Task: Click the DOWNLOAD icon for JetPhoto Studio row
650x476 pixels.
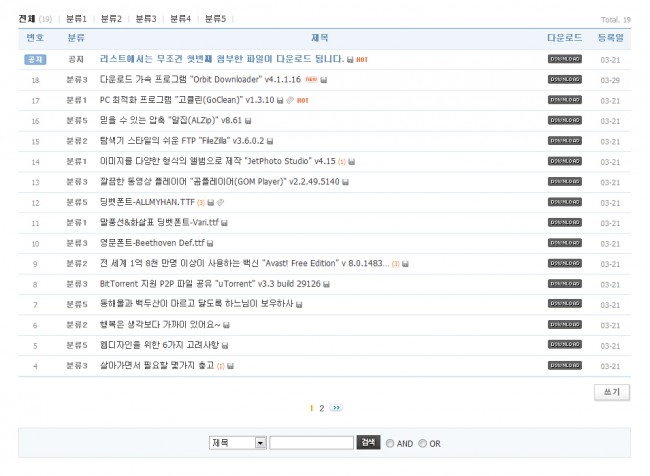Action: (x=564, y=161)
